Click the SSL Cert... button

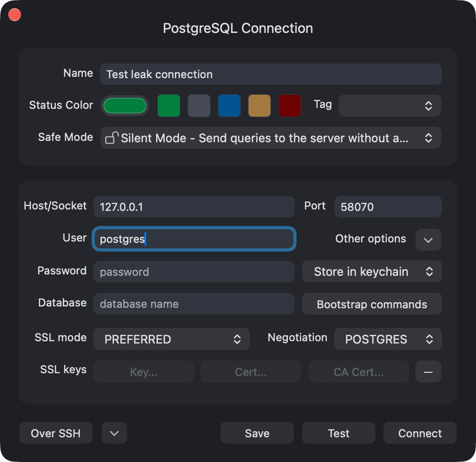click(x=251, y=371)
